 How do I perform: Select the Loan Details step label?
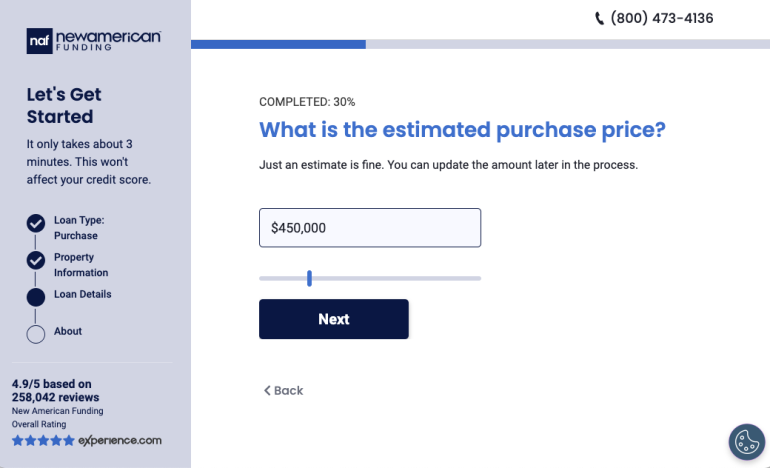[x=83, y=294]
